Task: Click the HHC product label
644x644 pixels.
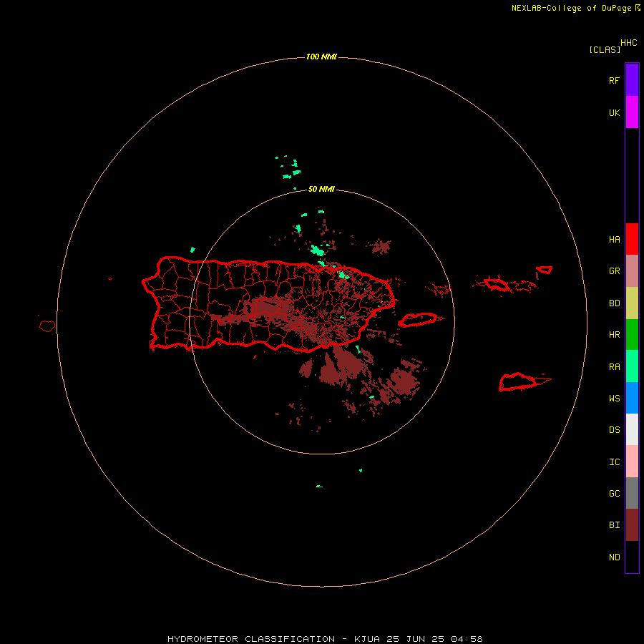Action: [628, 43]
